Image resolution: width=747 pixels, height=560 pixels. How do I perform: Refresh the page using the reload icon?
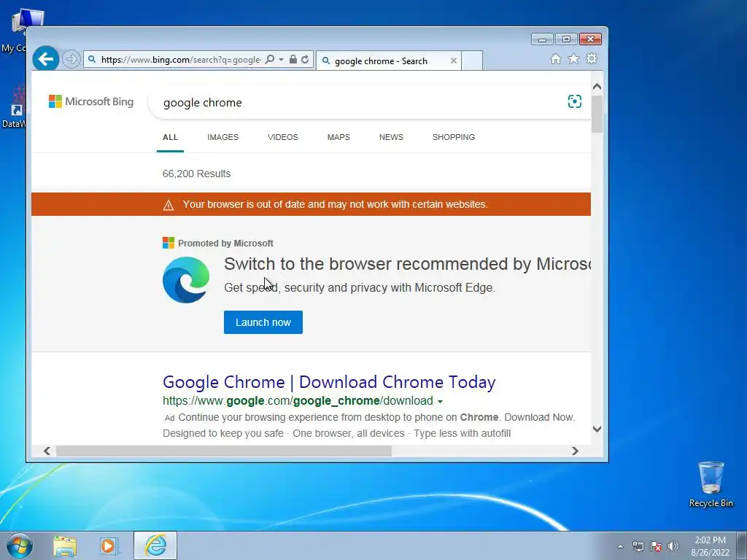coord(306,60)
